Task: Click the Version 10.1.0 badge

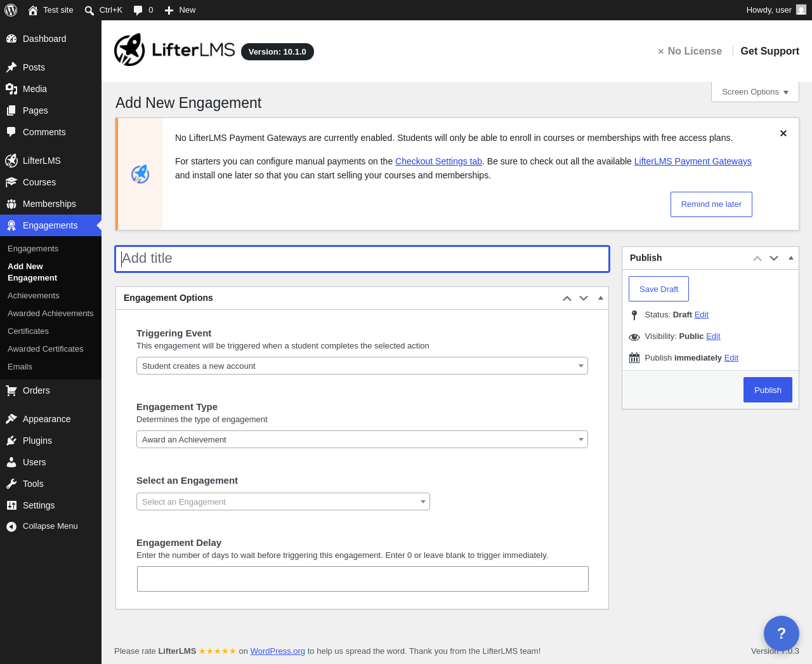Action: pos(277,52)
